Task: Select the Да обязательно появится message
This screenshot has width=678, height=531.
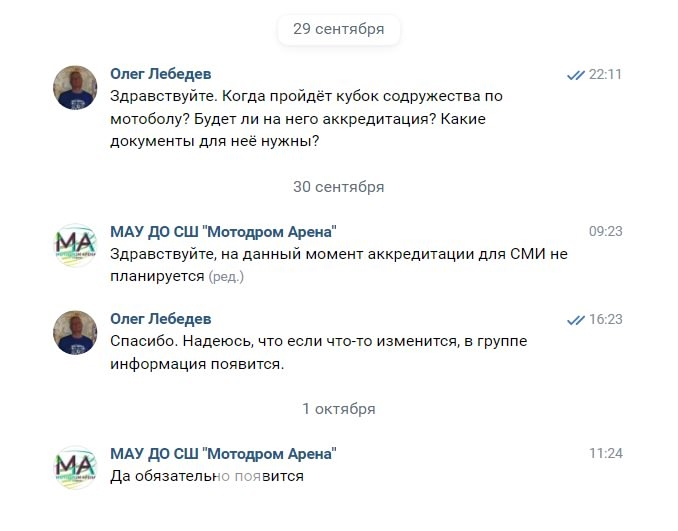Action: (207, 476)
